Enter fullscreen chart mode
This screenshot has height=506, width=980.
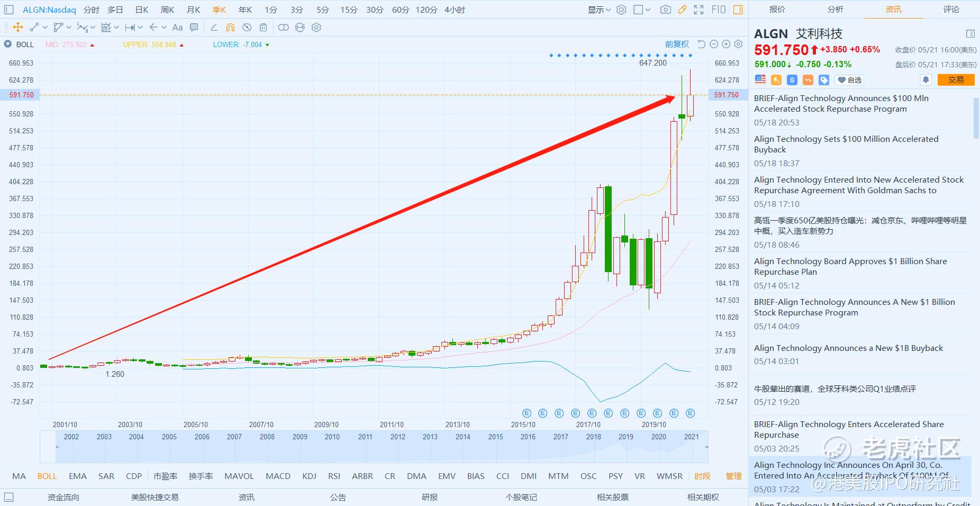[698, 10]
